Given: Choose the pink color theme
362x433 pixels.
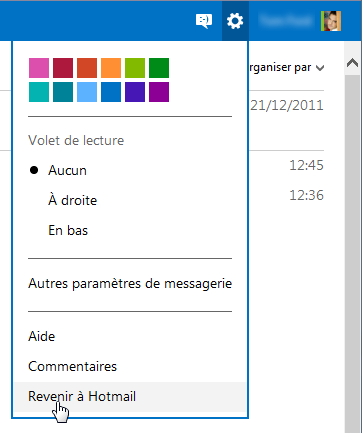Looking at the screenshot, I should point(39,68).
